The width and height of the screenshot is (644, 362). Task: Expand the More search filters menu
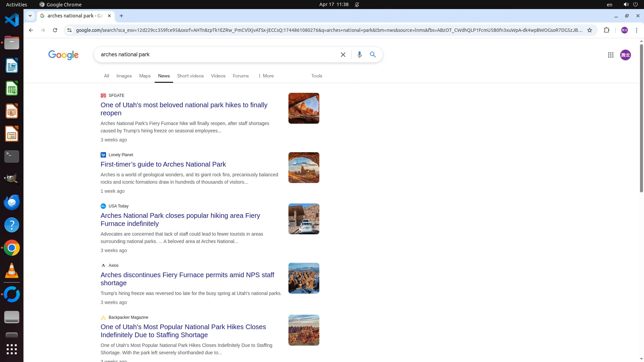tap(266, 76)
